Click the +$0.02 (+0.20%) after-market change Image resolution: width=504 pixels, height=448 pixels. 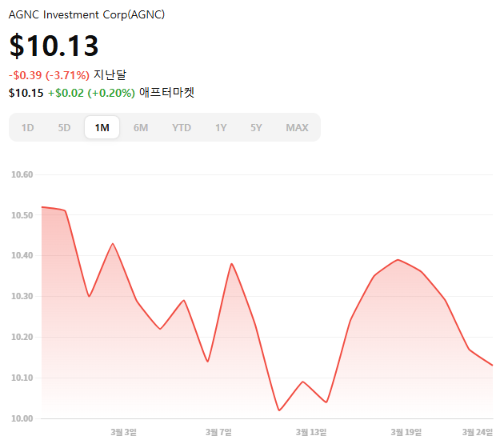tap(91, 93)
